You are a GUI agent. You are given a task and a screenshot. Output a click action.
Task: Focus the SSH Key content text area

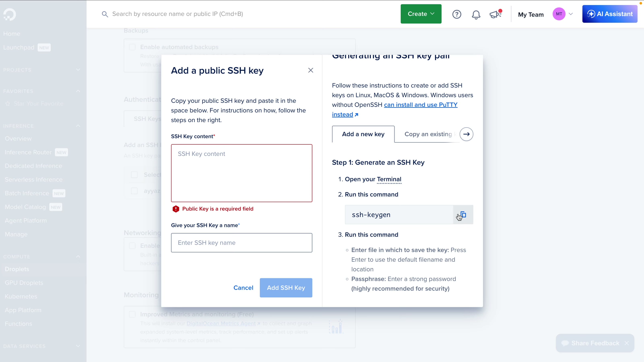tap(242, 173)
